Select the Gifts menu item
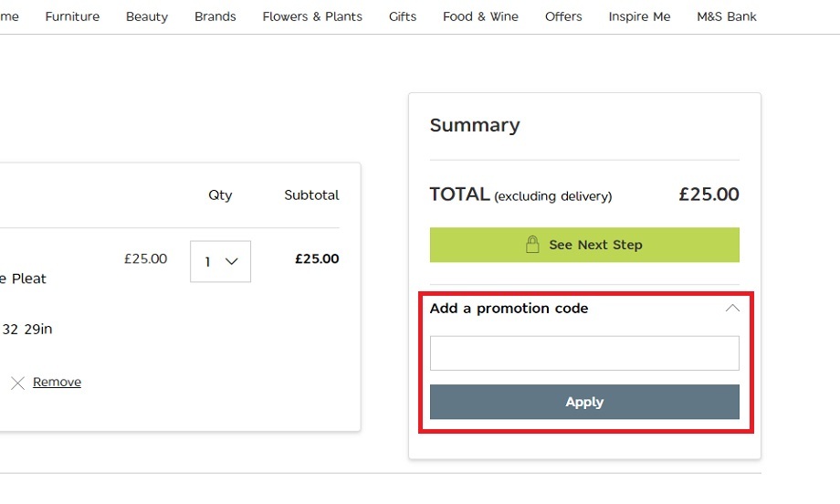Screen dimensions: 840x504 pos(403,16)
